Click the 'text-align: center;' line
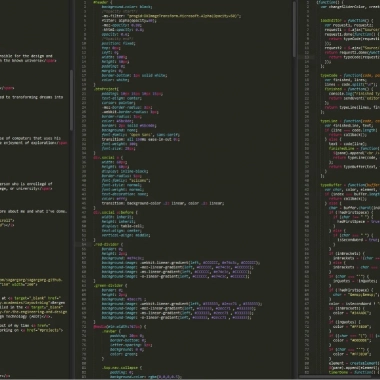Screen dimensions: 380x380 pyautogui.click(x=122, y=98)
